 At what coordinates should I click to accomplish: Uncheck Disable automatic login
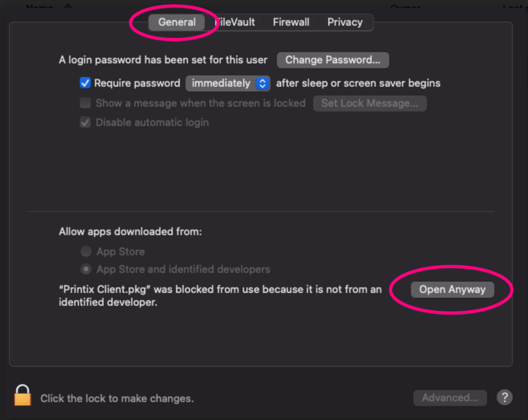coord(85,122)
